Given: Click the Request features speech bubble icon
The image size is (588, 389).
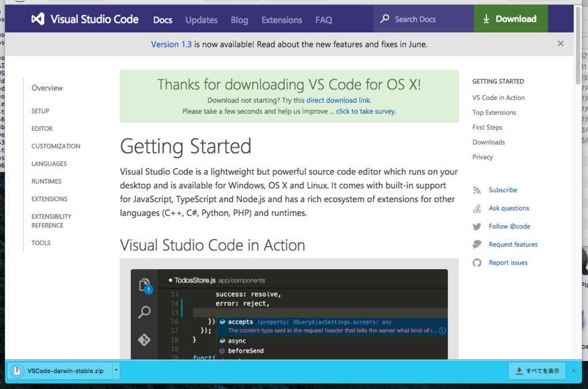Looking at the screenshot, I should click(477, 244).
